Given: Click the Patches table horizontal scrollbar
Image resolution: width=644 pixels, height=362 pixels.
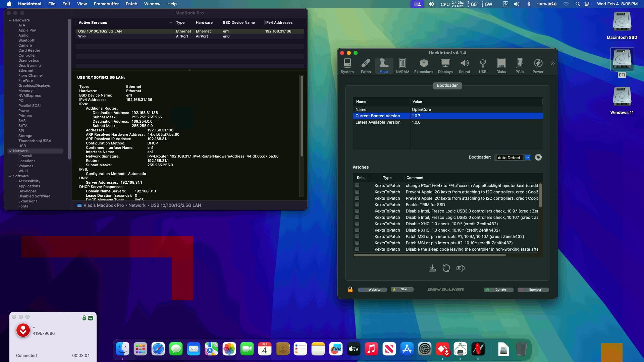Looking at the screenshot, I should coord(430,255).
